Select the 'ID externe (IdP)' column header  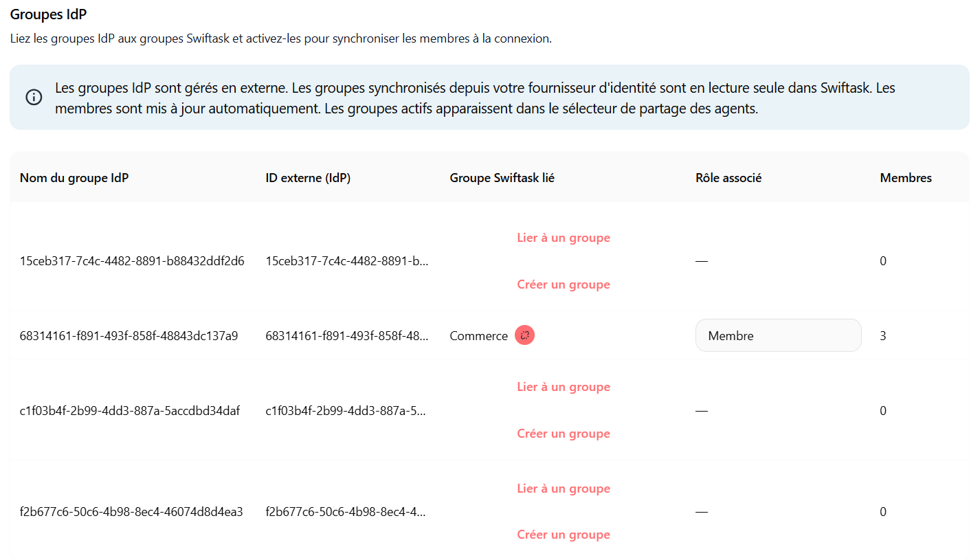tap(308, 178)
